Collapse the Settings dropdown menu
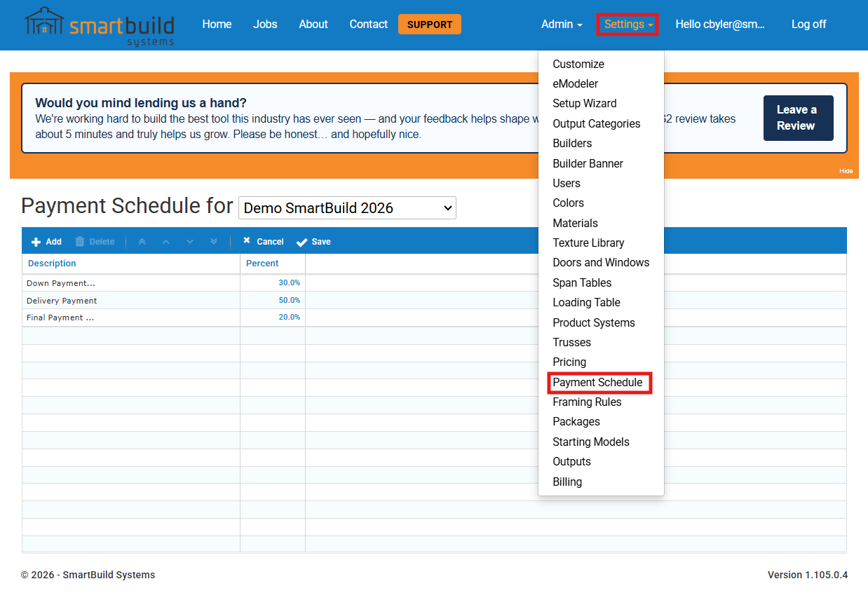 point(628,25)
